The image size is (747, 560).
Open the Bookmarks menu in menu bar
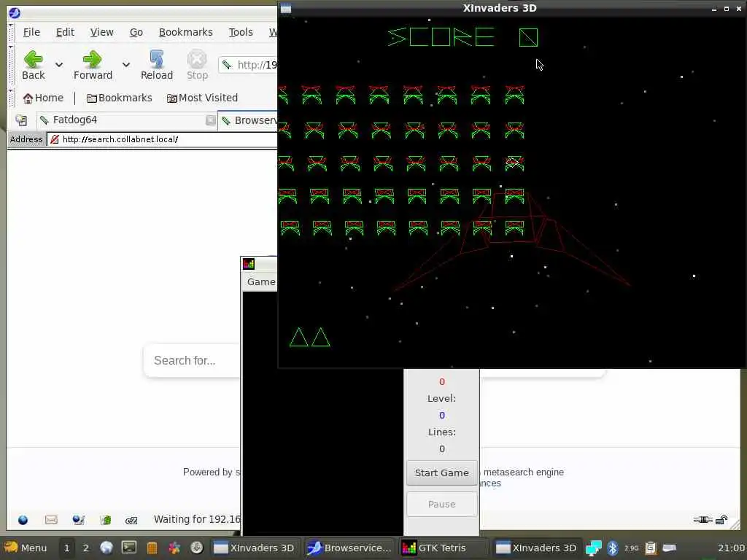(x=186, y=32)
